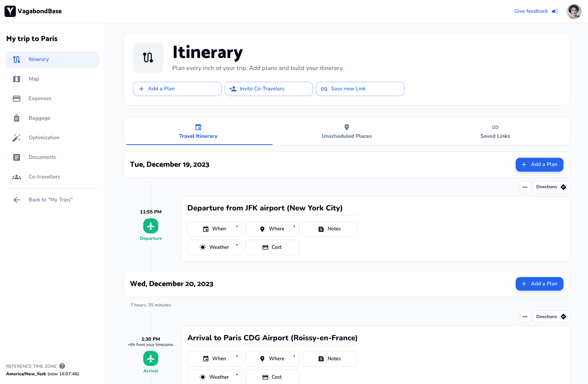This screenshot has width=588, height=384.
Task: Switch to the Unscheduled Places tab
Action: pos(346,131)
